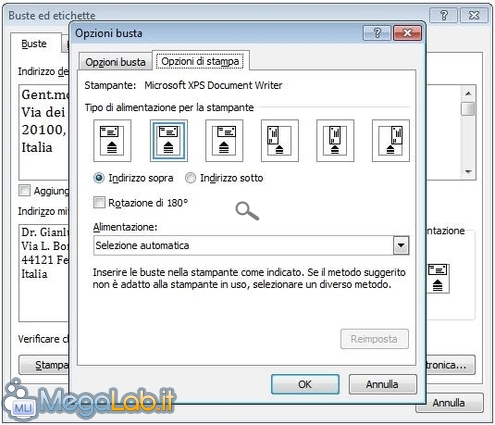Switch to the Opzioni di stampa tab
The height and width of the screenshot is (425, 495).
[x=200, y=61]
